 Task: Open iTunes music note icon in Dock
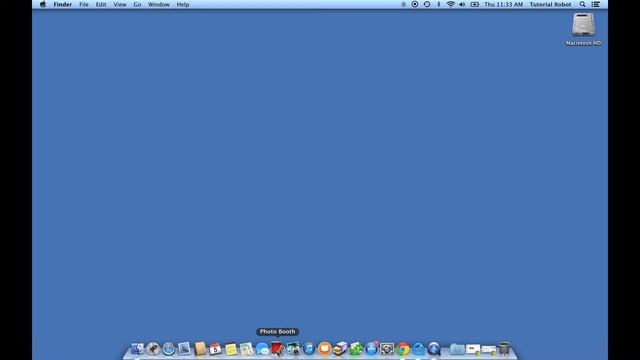pyautogui.click(x=309, y=349)
